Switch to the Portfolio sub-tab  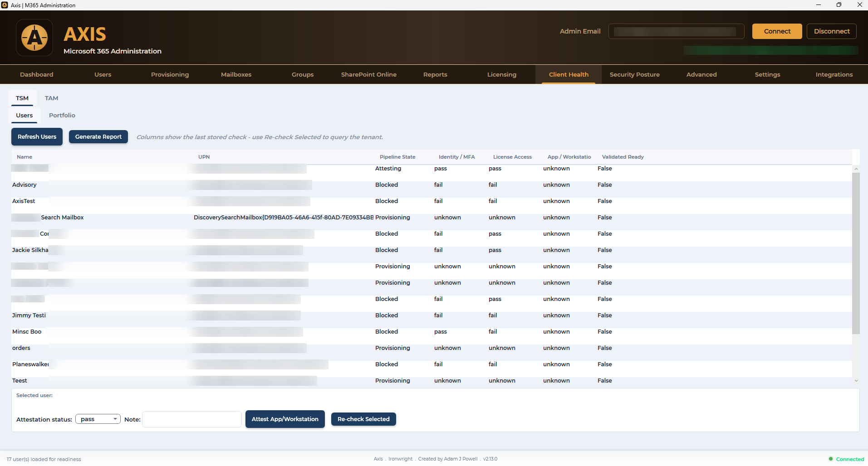coord(62,115)
